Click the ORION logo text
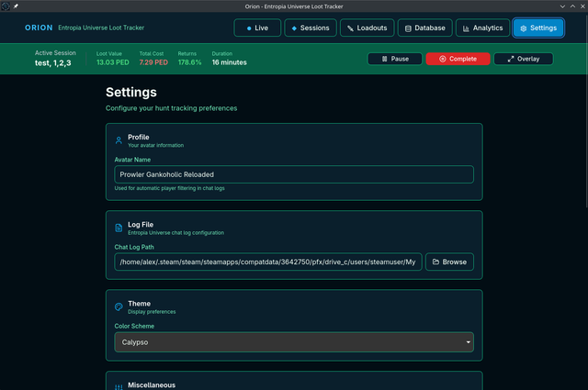588x390 pixels. 39,28
